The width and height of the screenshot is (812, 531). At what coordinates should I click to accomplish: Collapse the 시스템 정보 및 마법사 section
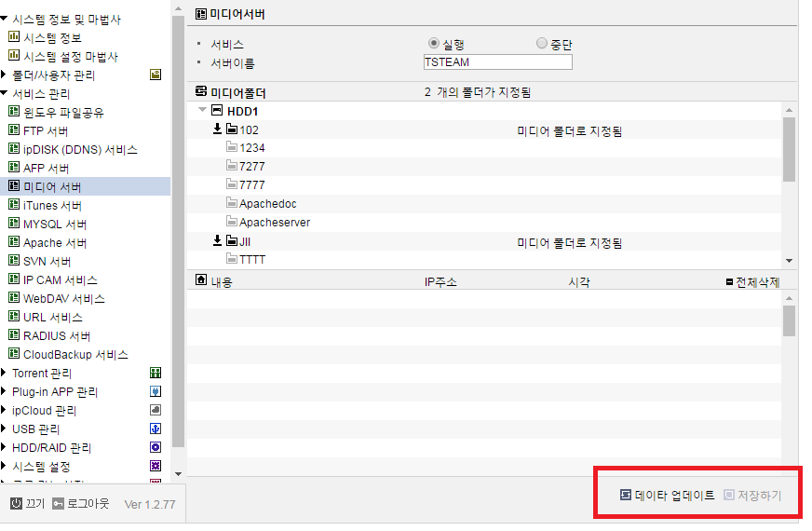[4, 20]
